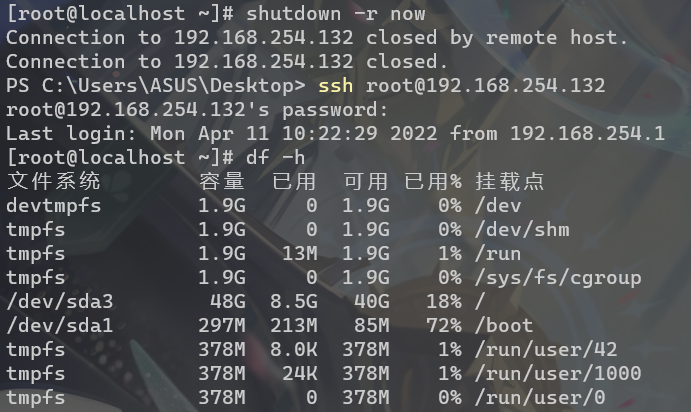Click the /dev/sda3 filesystem entry
This screenshot has width=691, height=412.
click(x=60, y=302)
